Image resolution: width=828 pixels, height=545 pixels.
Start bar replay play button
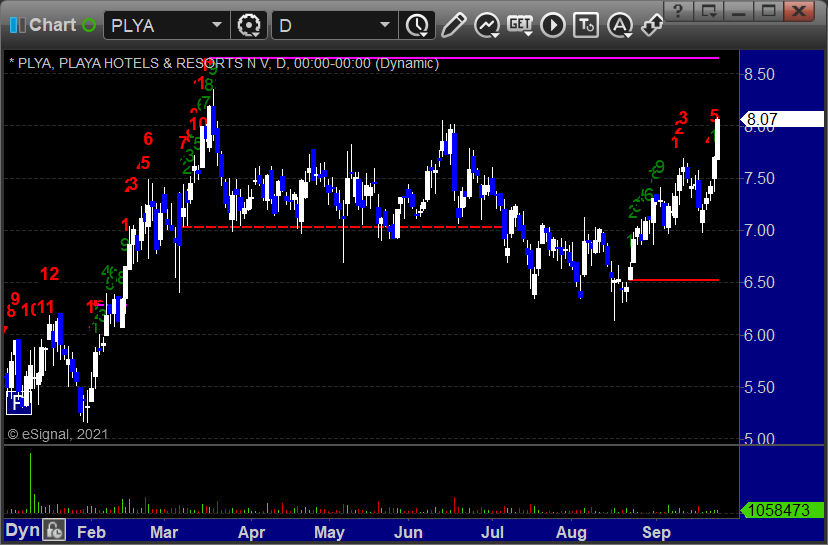click(x=553, y=25)
